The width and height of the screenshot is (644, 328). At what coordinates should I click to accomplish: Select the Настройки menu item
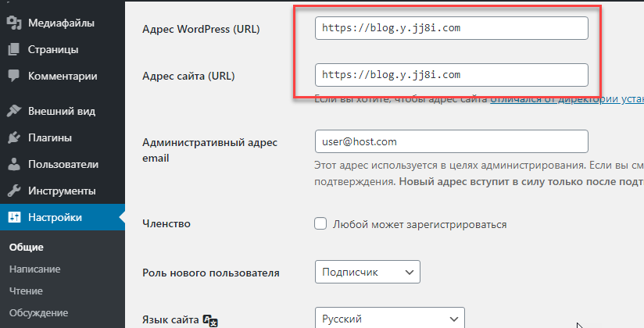pos(63,217)
